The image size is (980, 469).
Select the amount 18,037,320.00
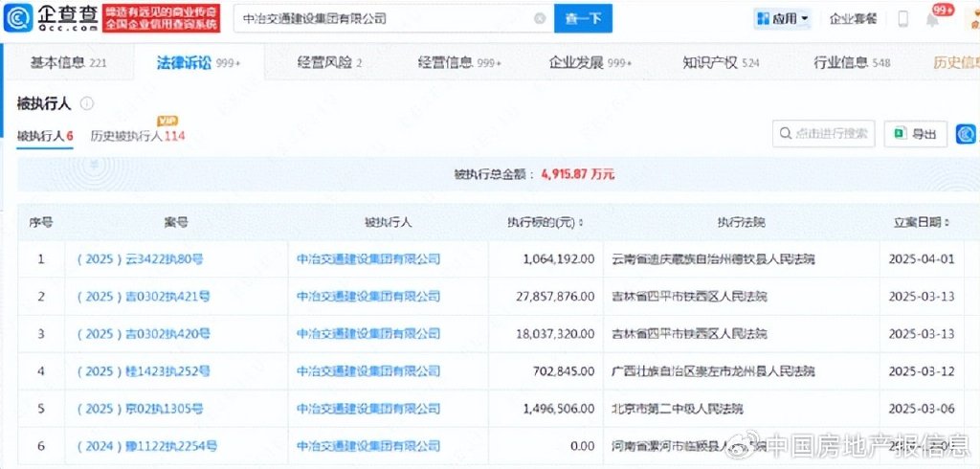[x=556, y=334]
